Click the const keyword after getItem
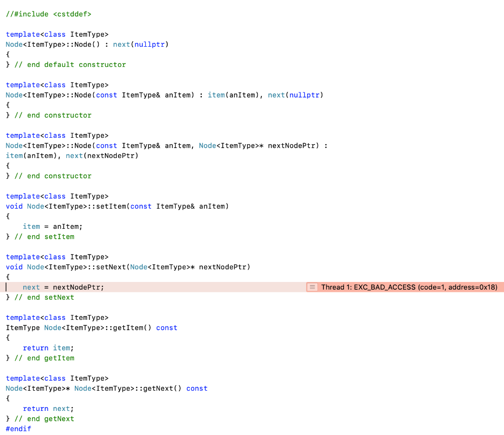The width and height of the screenshot is (504, 435). [166, 328]
